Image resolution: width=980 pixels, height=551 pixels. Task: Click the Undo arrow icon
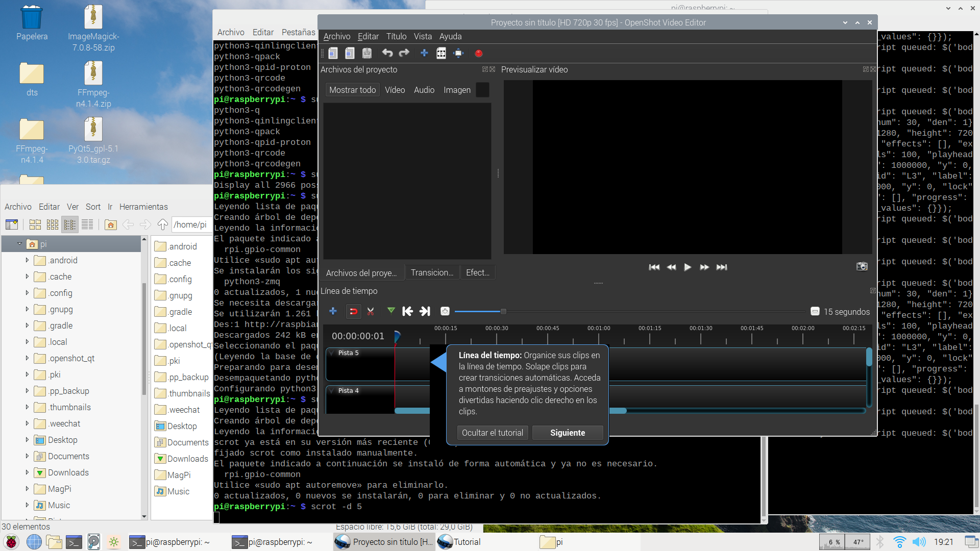pyautogui.click(x=387, y=53)
